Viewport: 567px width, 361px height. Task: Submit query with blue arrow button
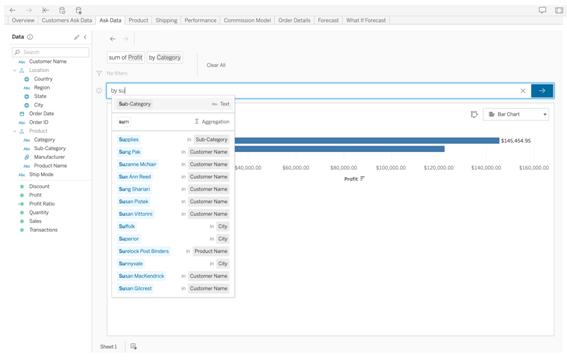542,91
